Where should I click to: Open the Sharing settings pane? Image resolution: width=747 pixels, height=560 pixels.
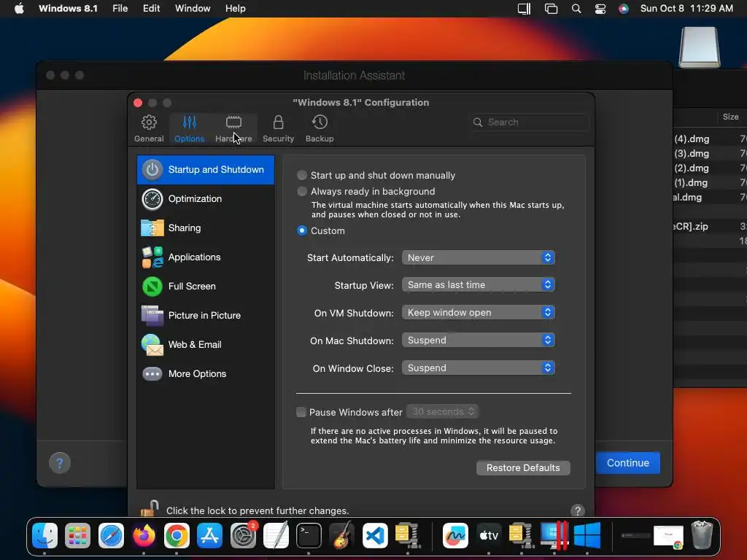tap(205, 227)
